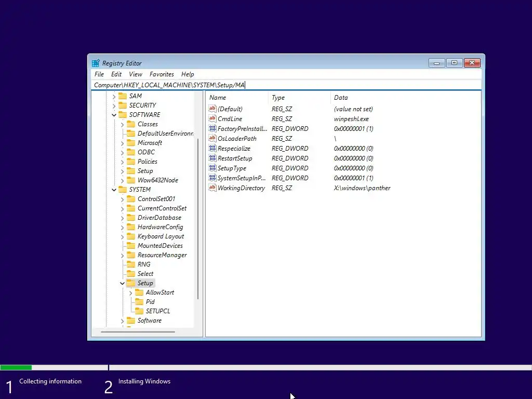Click the RNG folder icon
This screenshot has width=532, height=399.
pyautogui.click(x=131, y=264)
